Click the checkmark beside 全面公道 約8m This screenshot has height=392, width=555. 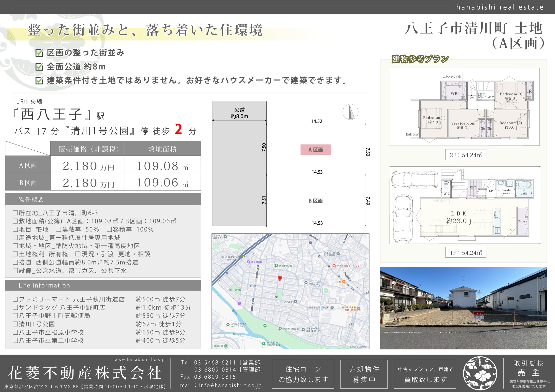[39, 67]
